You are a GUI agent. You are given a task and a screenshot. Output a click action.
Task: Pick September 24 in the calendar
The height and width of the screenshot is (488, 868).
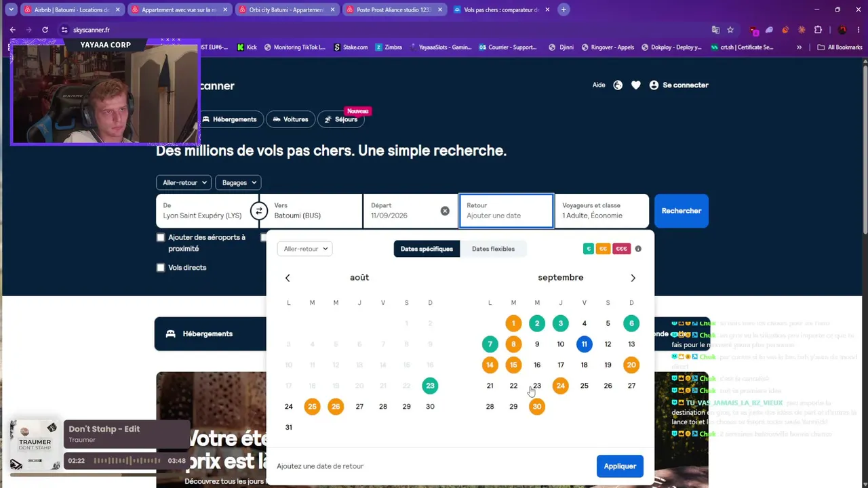pyautogui.click(x=560, y=386)
